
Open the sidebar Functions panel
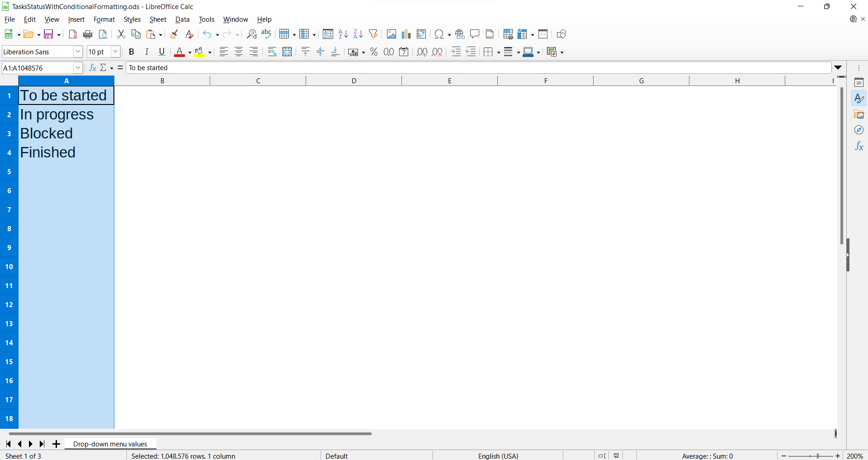[859, 146]
